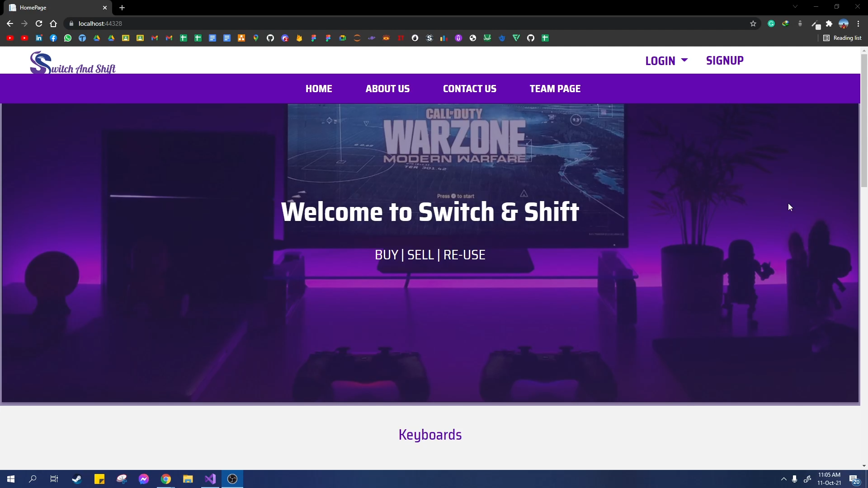Open the LinkedIn bookmark icon
This screenshot has width=868, height=488.
click(39, 38)
